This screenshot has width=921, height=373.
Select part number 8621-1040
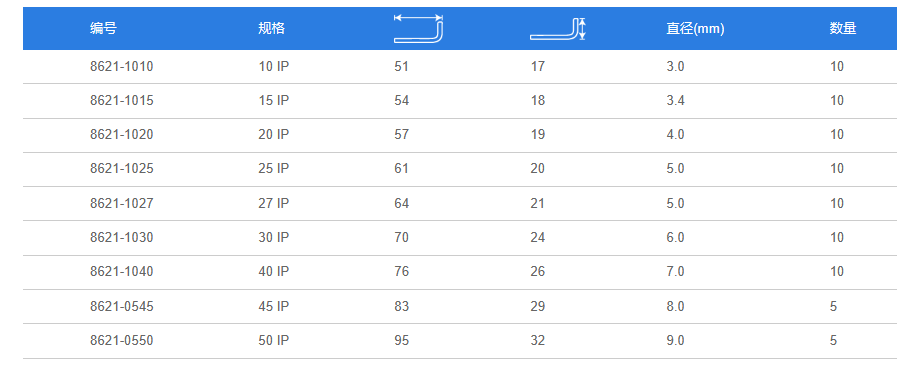coord(122,271)
